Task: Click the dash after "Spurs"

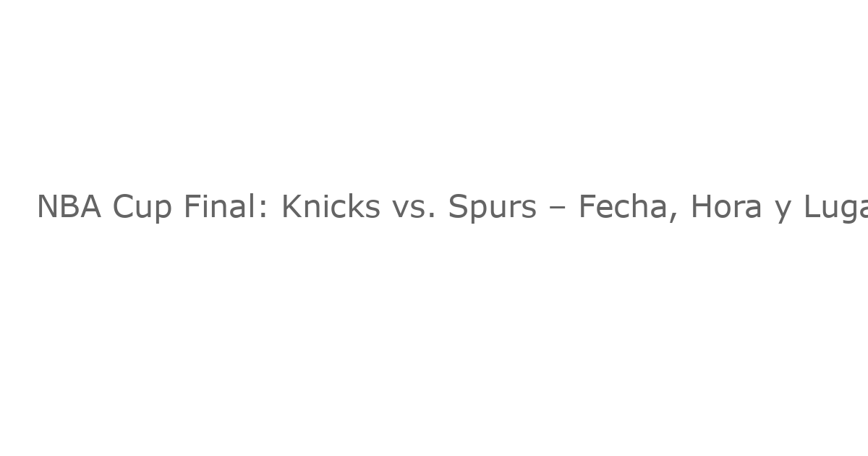Action: click(557, 208)
